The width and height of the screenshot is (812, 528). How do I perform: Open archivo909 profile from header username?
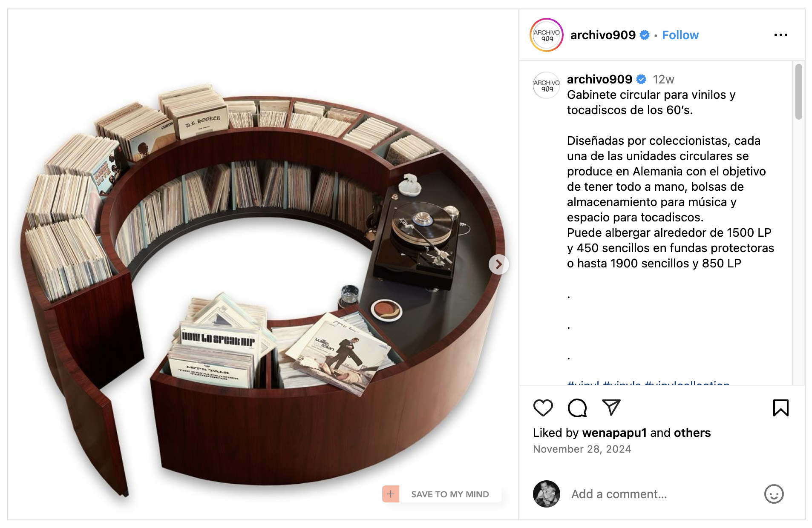[603, 35]
